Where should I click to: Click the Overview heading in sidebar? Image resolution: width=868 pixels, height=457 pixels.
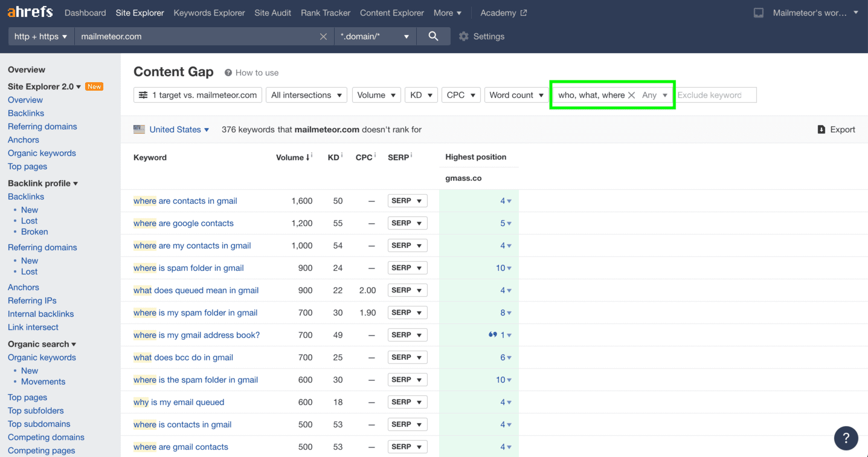coord(27,70)
